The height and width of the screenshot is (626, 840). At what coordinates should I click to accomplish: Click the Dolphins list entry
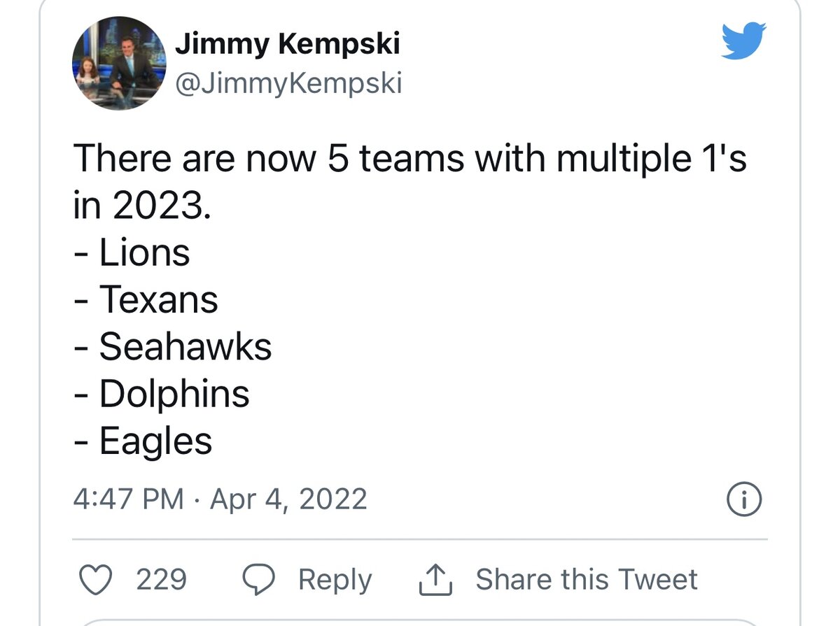coord(174,394)
